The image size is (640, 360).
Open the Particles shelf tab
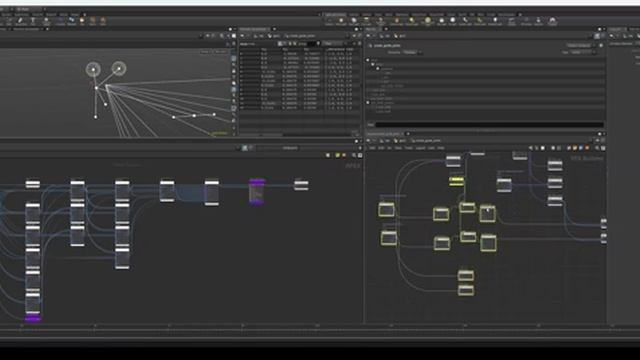point(367,14)
